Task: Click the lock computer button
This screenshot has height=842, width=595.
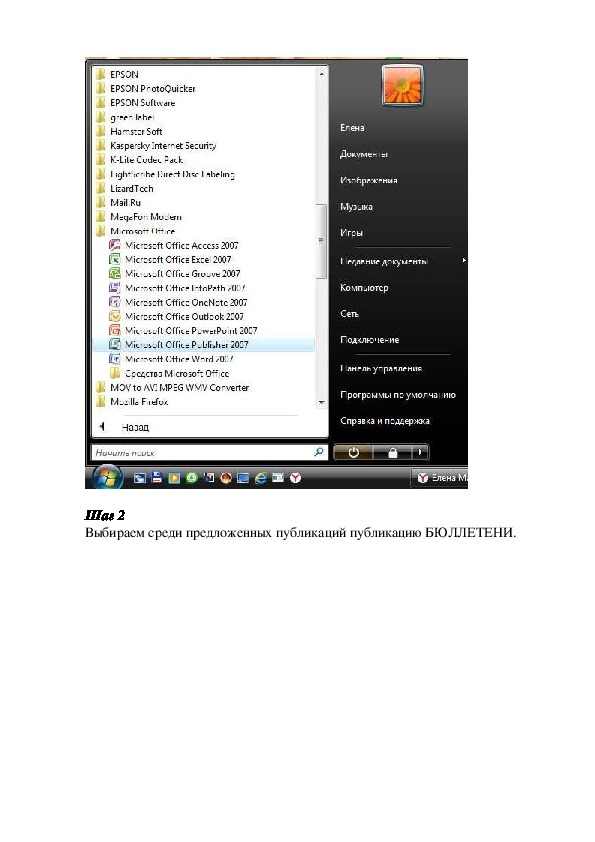Action: (x=393, y=453)
